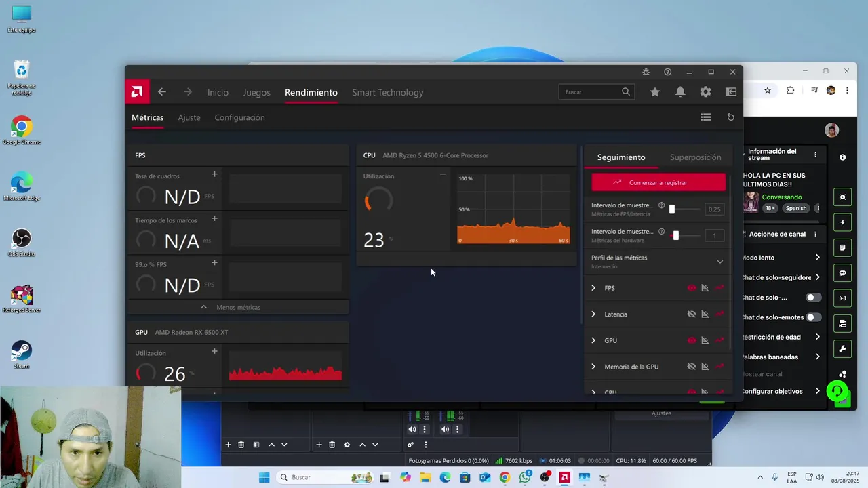The height and width of the screenshot is (488, 868).
Task: Mute first OBS audio mixer speaker
Action: 412,429
